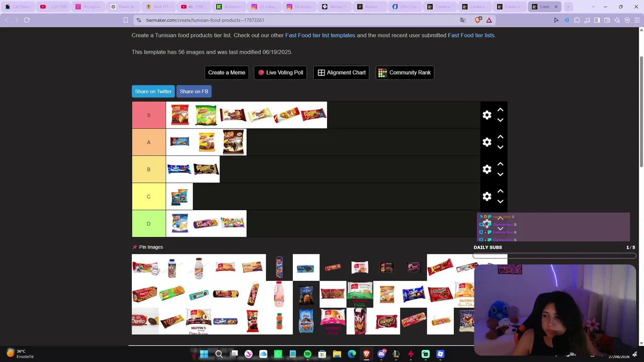Open the Brave main menu
644x362 pixels.
tap(636, 20)
